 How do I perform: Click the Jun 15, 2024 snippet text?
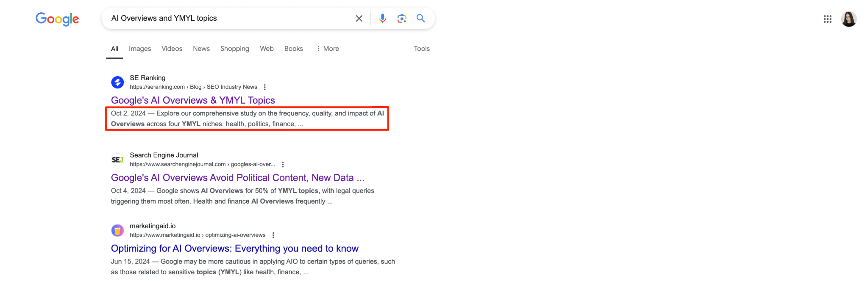253,267
